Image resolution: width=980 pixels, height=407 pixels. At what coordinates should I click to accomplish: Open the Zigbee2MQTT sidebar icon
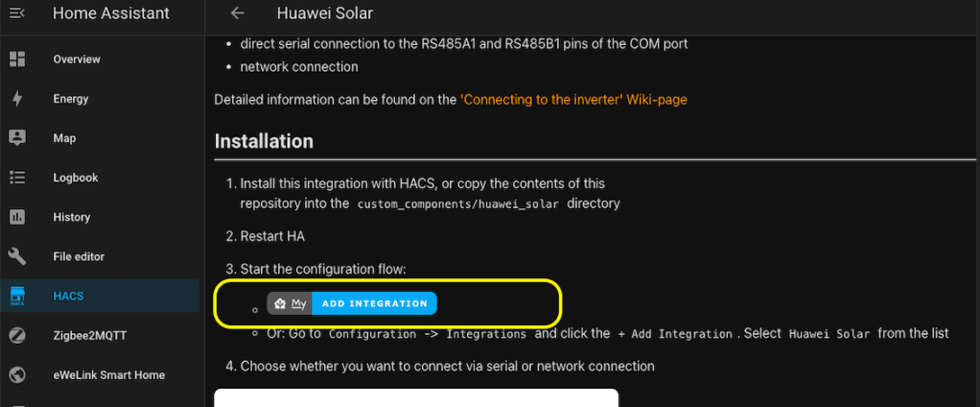pyautogui.click(x=16, y=335)
